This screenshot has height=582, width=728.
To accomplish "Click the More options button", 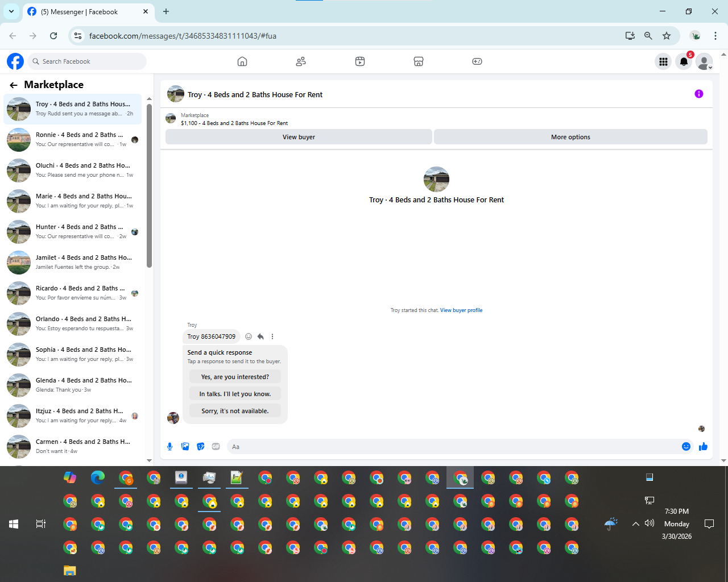I will pos(570,137).
